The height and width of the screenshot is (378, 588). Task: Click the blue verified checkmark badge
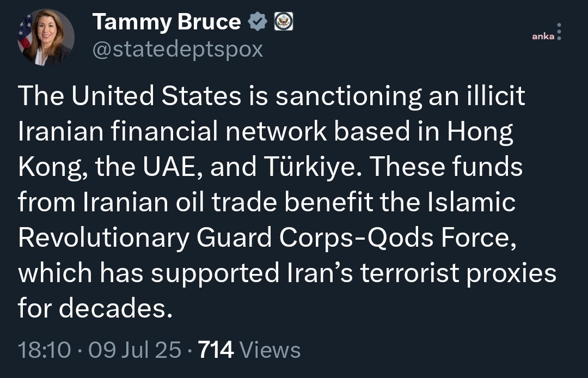click(257, 21)
